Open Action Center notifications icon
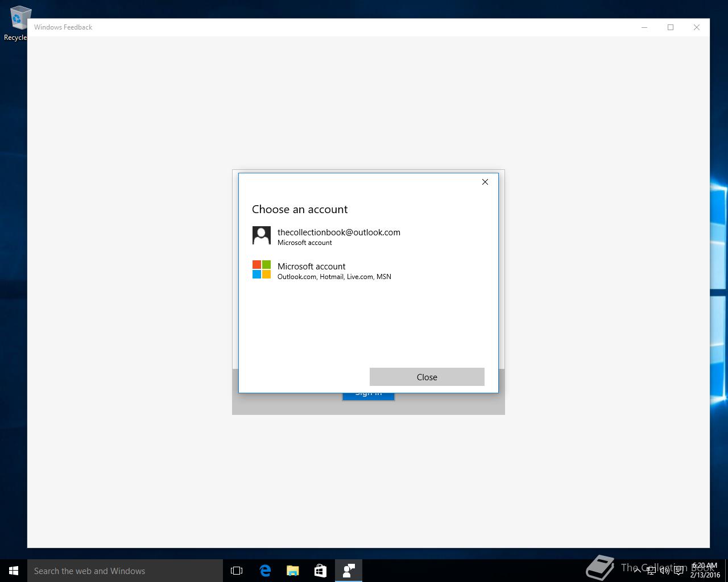Screen dimensions: 728x582 click(679, 571)
